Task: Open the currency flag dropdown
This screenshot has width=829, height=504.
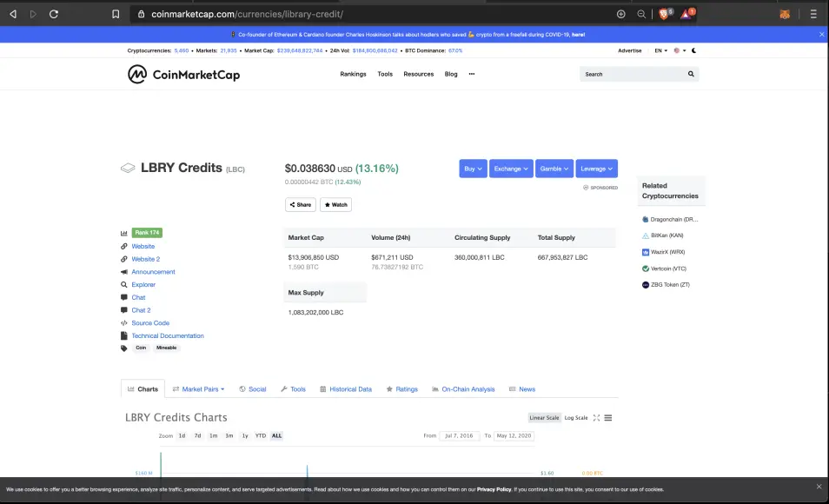Action: click(x=680, y=50)
